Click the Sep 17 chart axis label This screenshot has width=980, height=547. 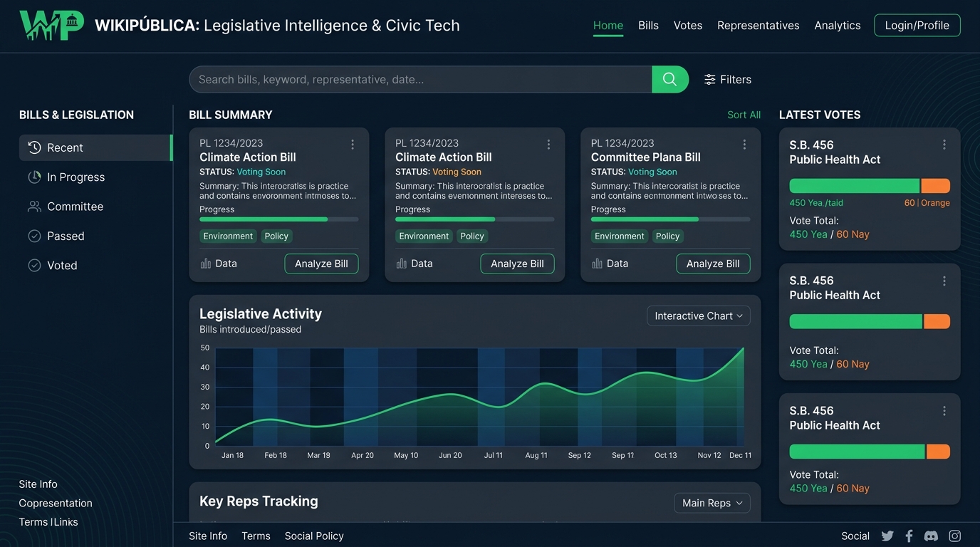point(622,455)
